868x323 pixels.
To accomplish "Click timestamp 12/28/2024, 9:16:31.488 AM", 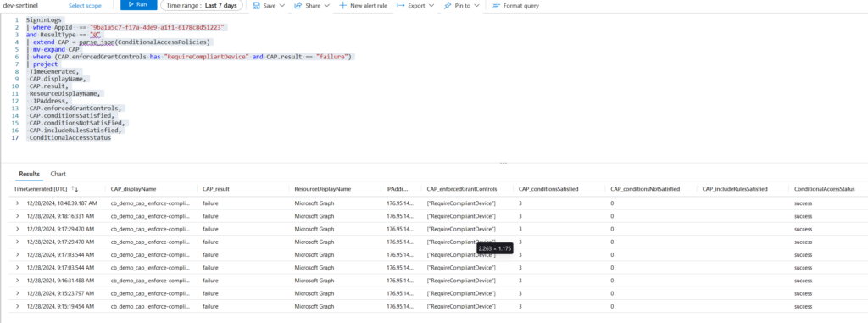I will click(x=60, y=281).
